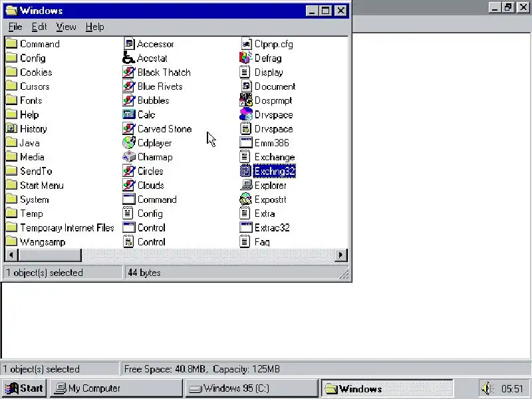The width and height of the screenshot is (532, 399).
Task: Select the Accessor file icon
Action: point(129,44)
